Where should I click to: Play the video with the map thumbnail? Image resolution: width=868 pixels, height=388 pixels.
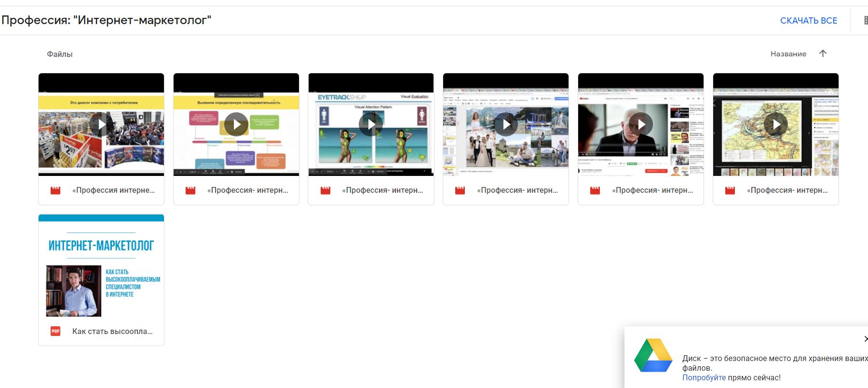[x=775, y=124]
